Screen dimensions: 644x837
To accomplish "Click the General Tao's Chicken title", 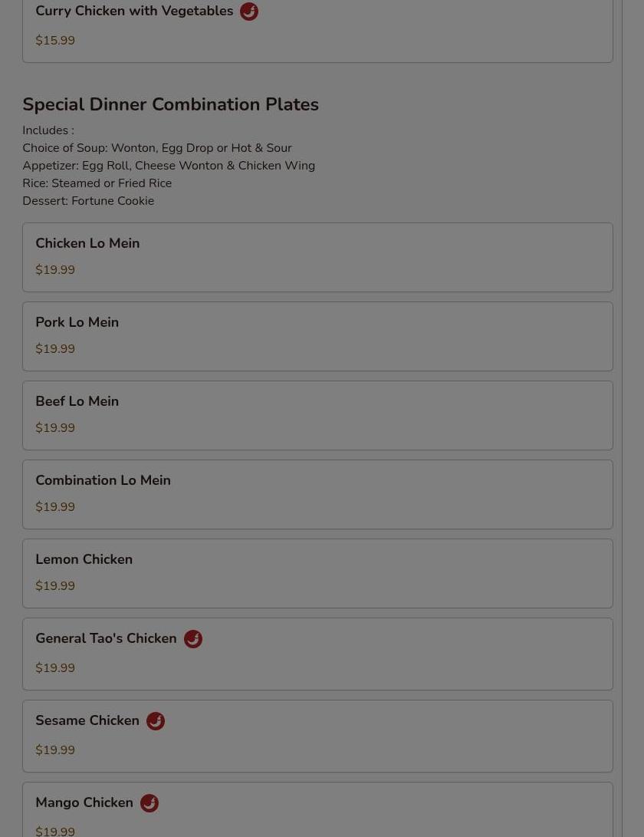I will 106,638.
